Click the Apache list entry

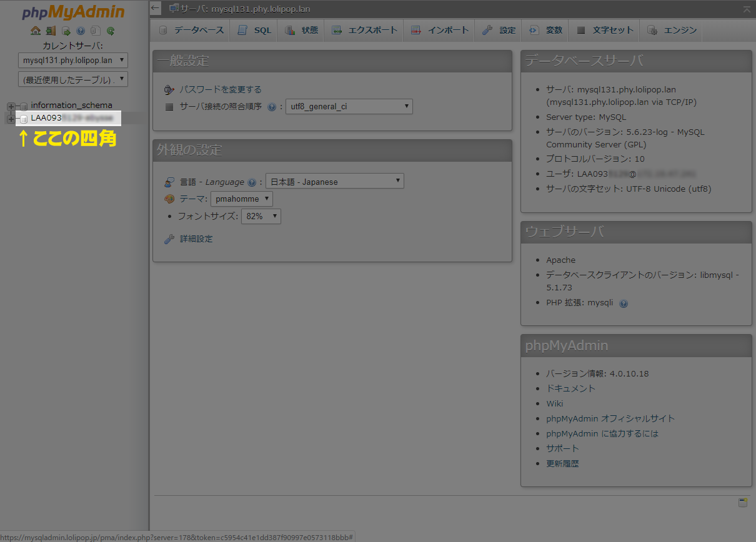[561, 260]
